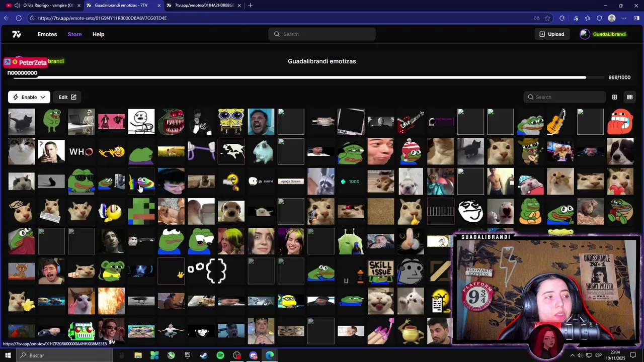Open the favorites list icon
The height and width of the screenshot is (362, 644).
(588, 18)
